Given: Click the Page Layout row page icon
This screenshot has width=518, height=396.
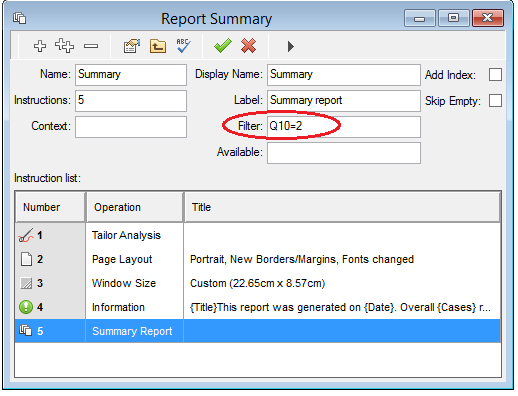Looking at the screenshot, I should (x=26, y=259).
